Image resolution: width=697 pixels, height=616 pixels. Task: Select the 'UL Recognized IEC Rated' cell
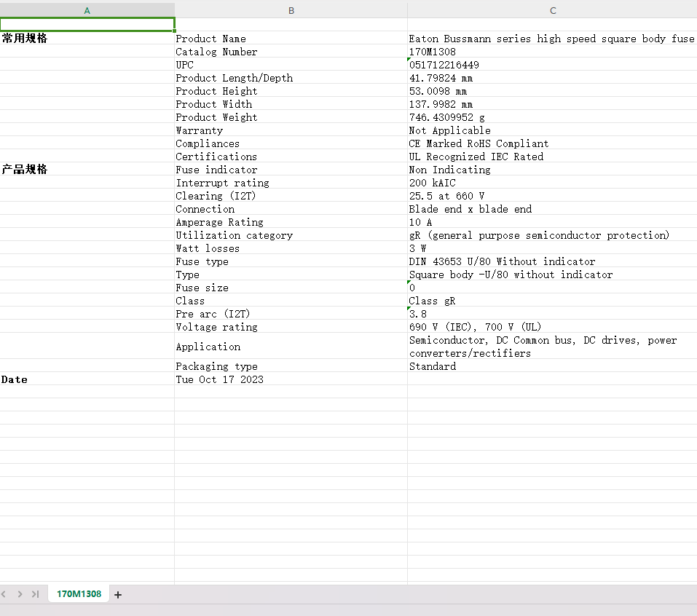pyautogui.click(x=552, y=157)
